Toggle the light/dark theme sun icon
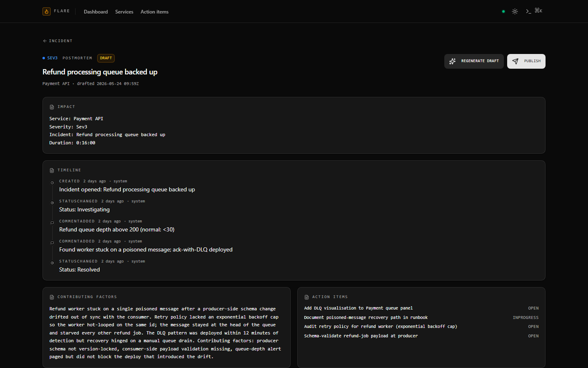588x368 pixels. tap(515, 11)
